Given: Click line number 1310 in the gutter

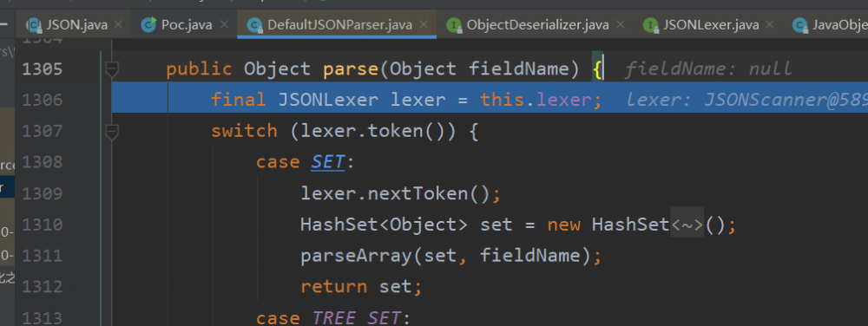Looking at the screenshot, I should [x=42, y=225].
